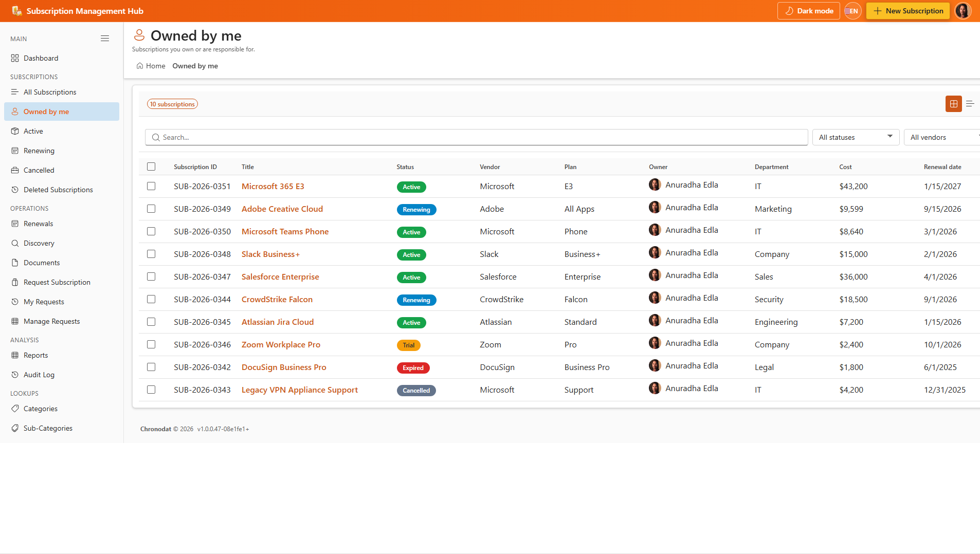The image size is (980, 554).
Task: Click the Owned by me page title icon
Action: (x=139, y=35)
